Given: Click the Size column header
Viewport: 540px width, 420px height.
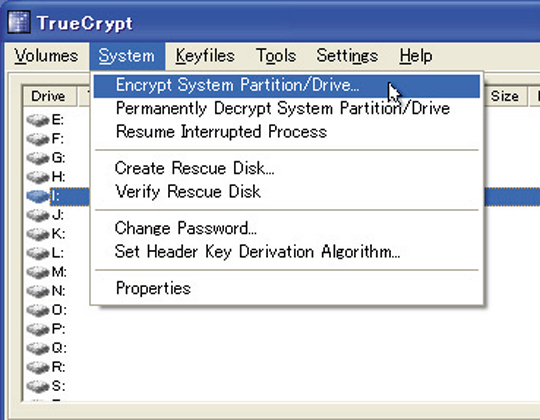Looking at the screenshot, I should coord(505,96).
